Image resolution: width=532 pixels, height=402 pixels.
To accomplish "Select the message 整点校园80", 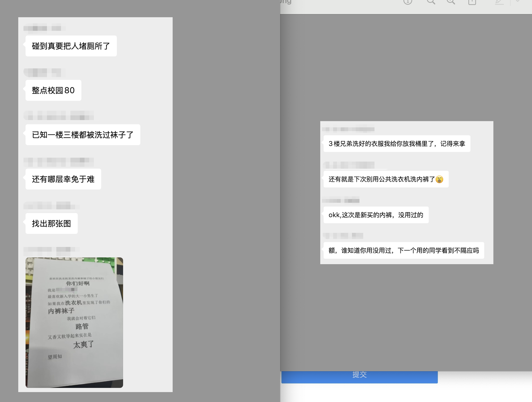I will pyautogui.click(x=53, y=90).
